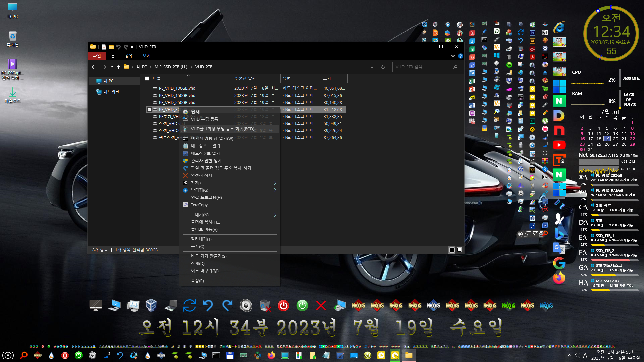
Task: Choose 속성(R) in context menu
Action: coord(230,281)
